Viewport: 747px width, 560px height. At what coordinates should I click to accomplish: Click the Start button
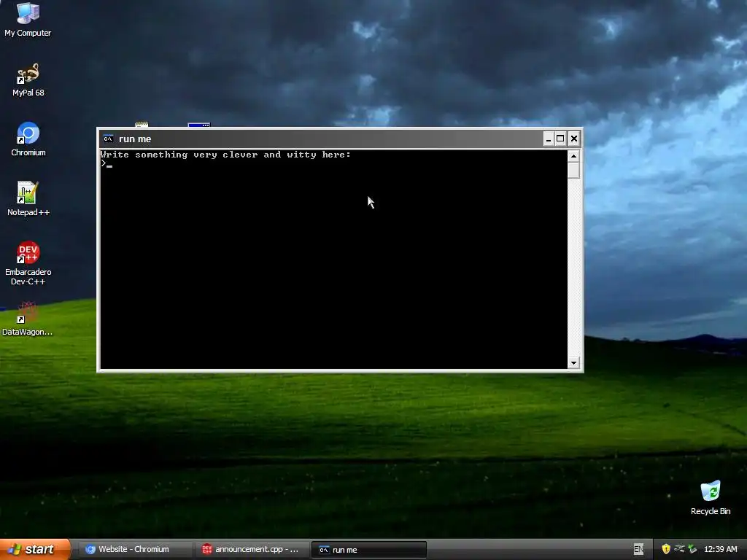[35, 549]
